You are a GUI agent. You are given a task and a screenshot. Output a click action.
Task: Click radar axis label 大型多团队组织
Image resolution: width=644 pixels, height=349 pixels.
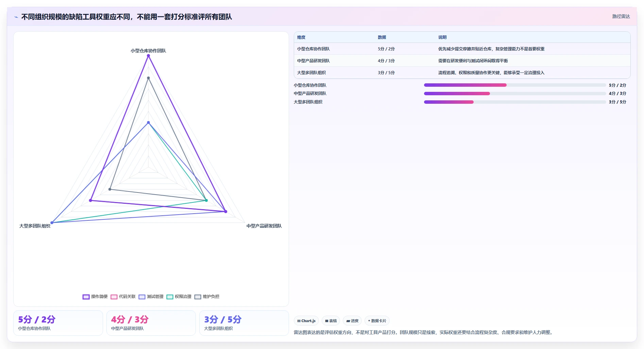coord(35,226)
